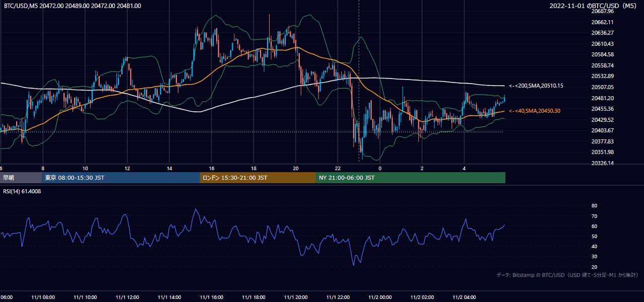
Task: Click price axis value 20403.67
Action: 603,130
